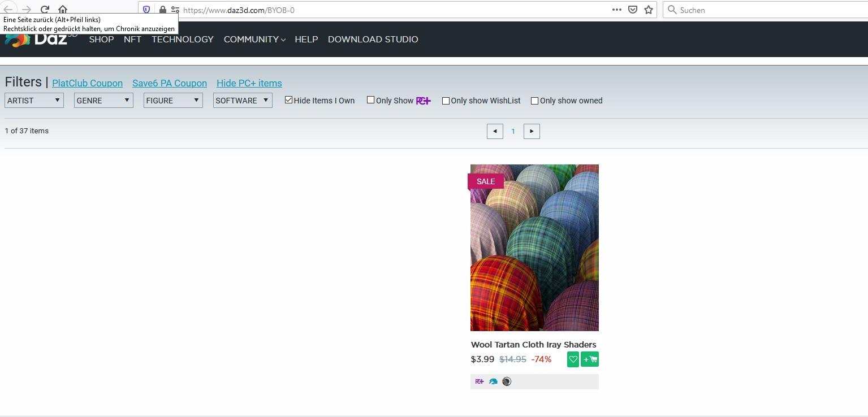
Task: Open the SOFTWARE filter dropdown
Action: pos(243,100)
